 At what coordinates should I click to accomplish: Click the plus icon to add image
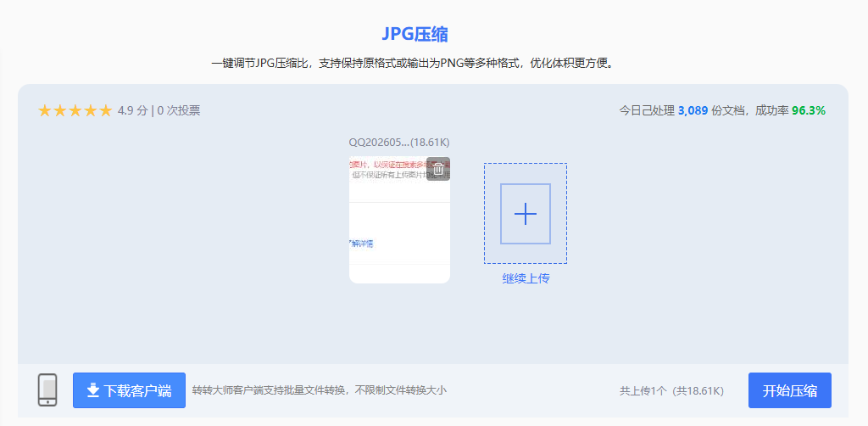pos(526,214)
